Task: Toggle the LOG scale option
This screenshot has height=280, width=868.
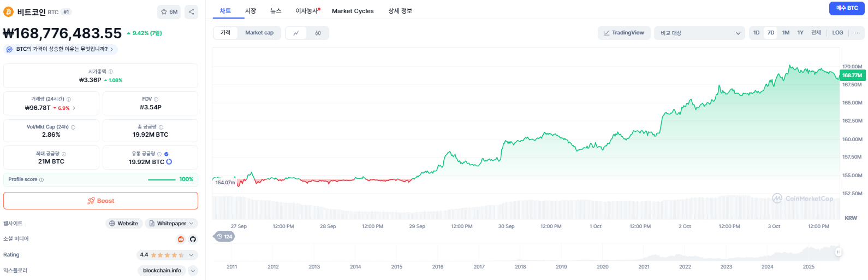Action: (837, 33)
